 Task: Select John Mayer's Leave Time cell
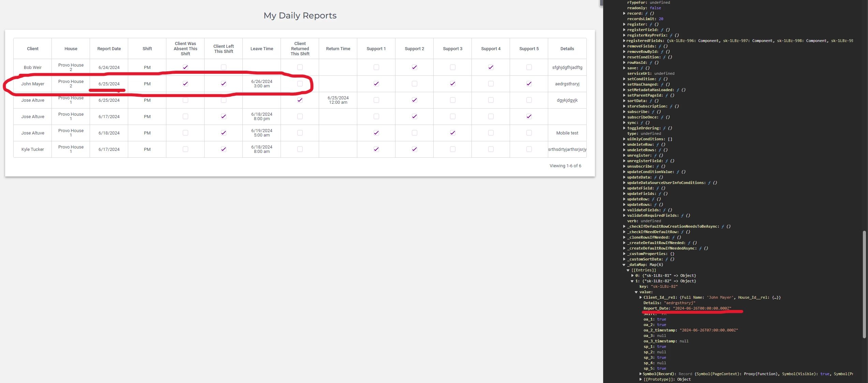[261, 84]
